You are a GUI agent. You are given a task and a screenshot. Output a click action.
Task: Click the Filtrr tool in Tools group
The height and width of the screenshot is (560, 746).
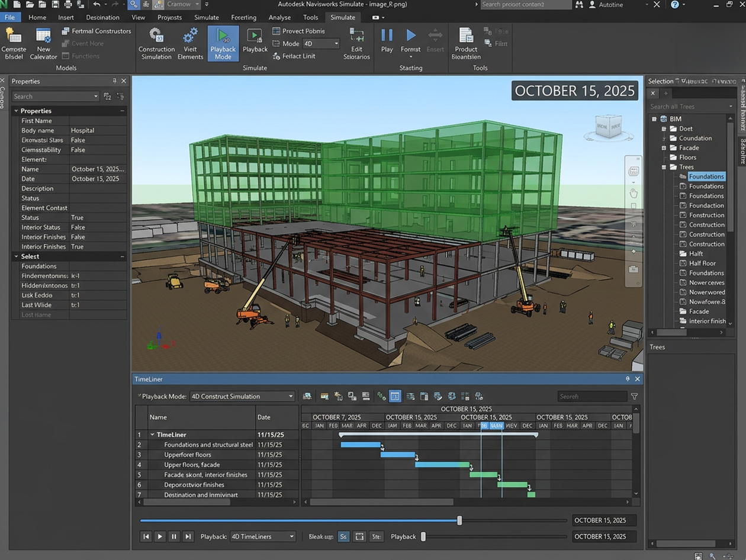click(496, 43)
